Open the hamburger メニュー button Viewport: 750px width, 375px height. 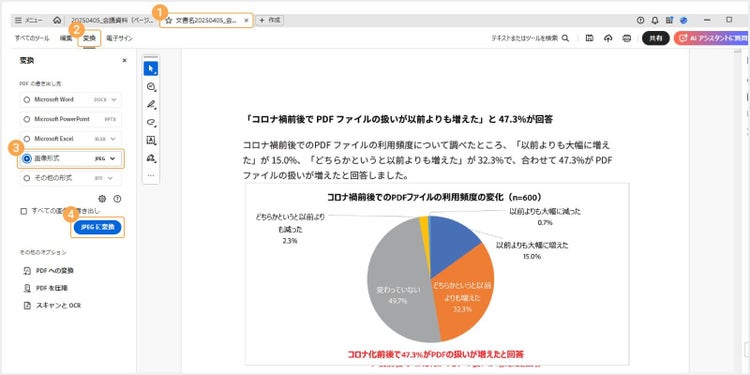coord(28,20)
